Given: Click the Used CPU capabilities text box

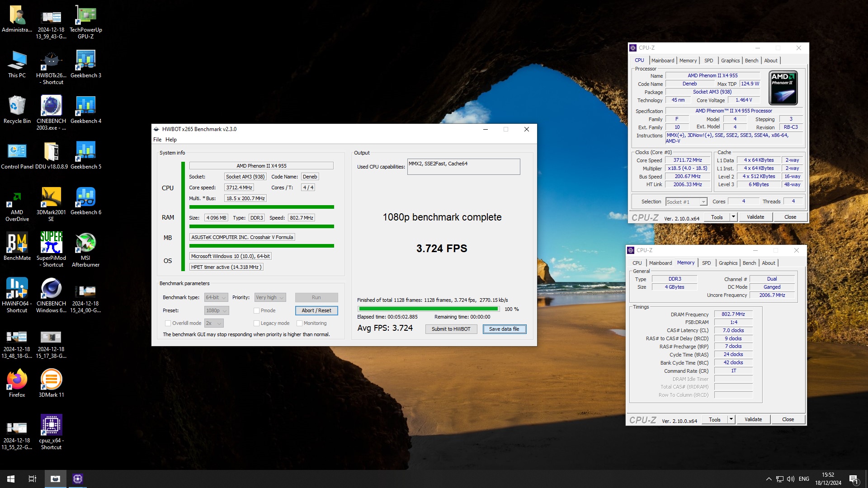Looking at the screenshot, I should pos(464,167).
